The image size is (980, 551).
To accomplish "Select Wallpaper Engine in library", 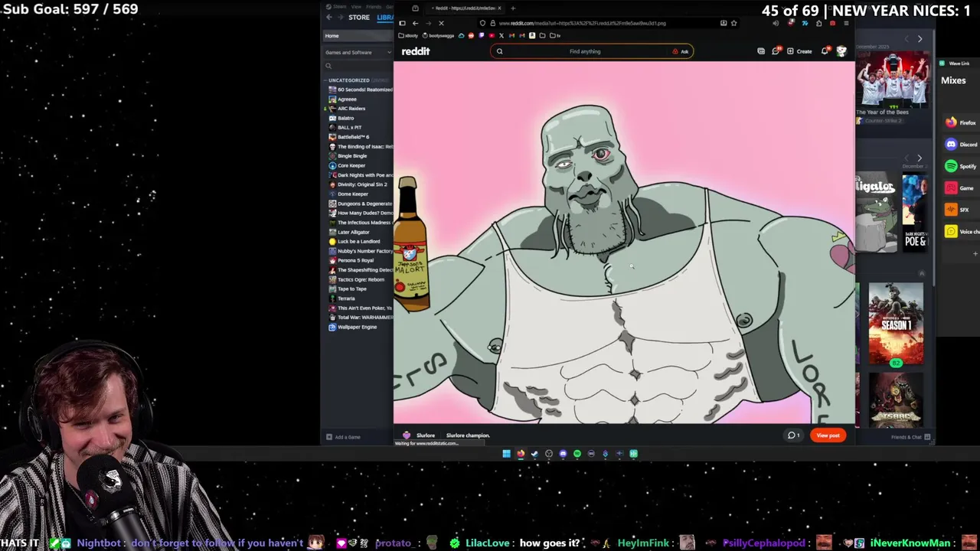I will tap(357, 327).
